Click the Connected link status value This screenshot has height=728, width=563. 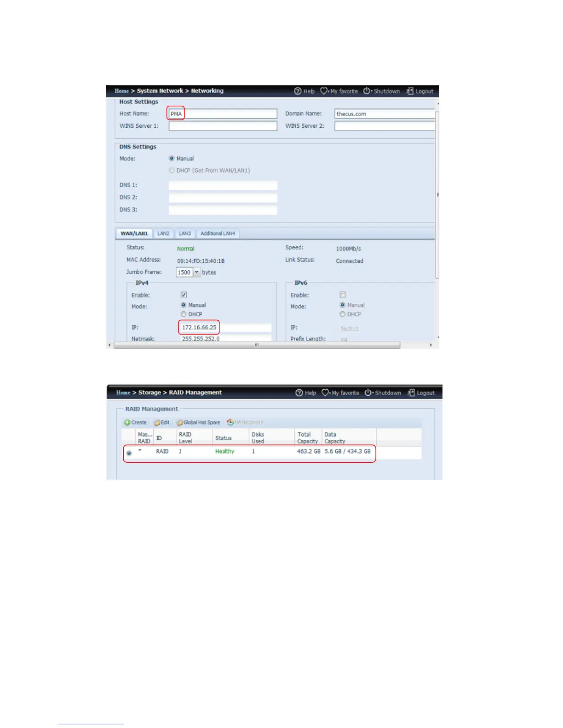350,261
